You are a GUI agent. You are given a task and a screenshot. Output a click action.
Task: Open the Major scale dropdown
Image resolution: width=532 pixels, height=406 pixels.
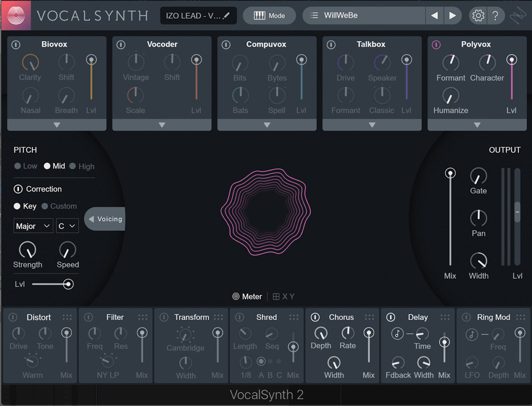click(x=33, y=226)
